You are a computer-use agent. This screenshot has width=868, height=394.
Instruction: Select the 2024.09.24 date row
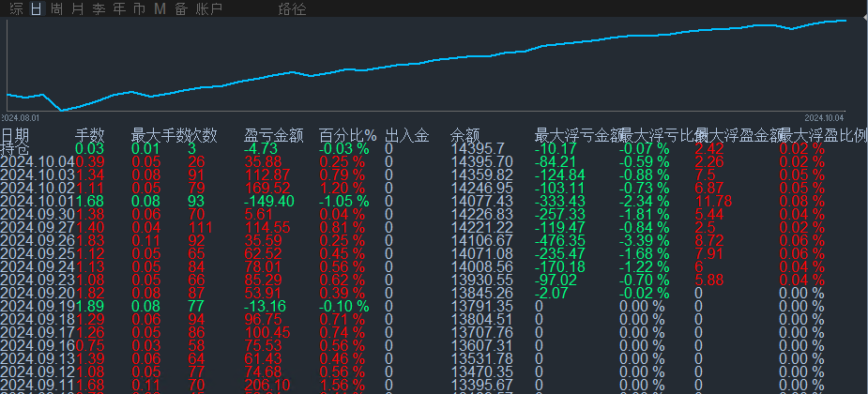[434, 266]
